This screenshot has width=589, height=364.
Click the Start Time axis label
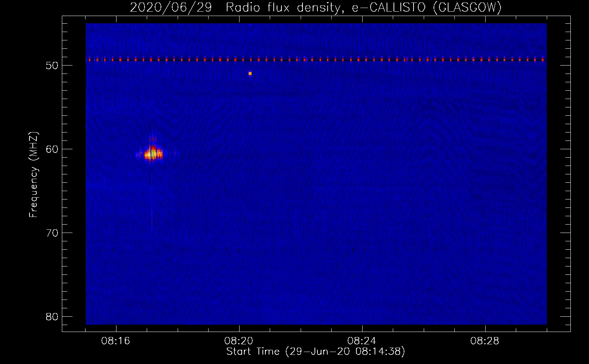(x=316, y=352)
